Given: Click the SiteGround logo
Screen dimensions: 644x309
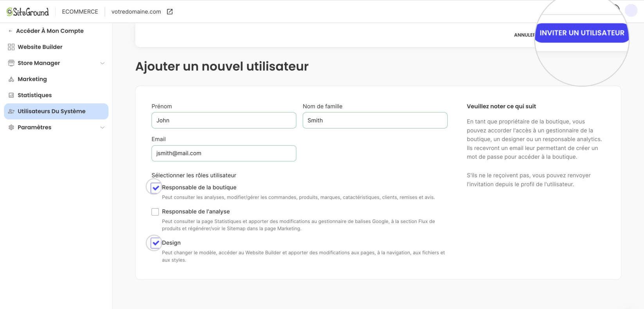Looking at the screenshot, I should pos(28,12).
